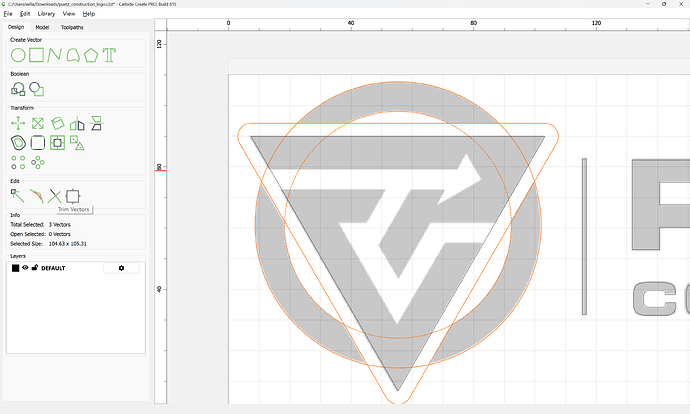Screen dimensions: 690x414
Task: Open the Offset Vector tool
Action: pos(18,143)
